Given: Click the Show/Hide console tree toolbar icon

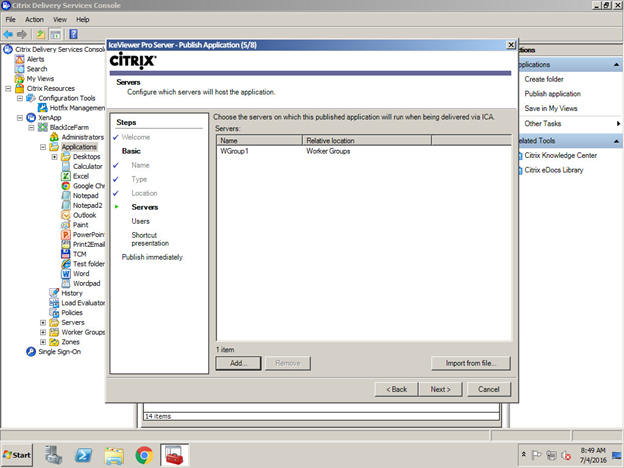Looking at the screenshot, I should click(55, 34).
